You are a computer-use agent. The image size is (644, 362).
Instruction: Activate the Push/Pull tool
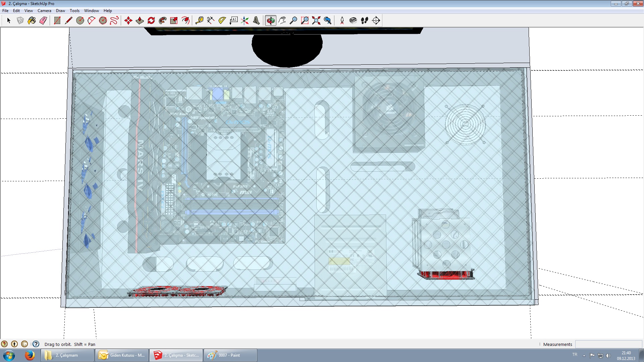[x=140, y=20]
